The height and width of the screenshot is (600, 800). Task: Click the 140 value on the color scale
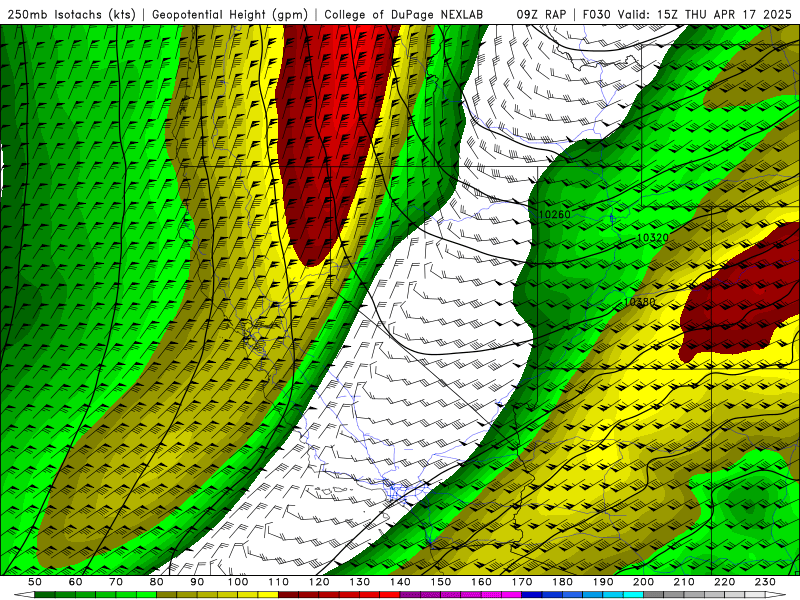click(x=400, y=582)
